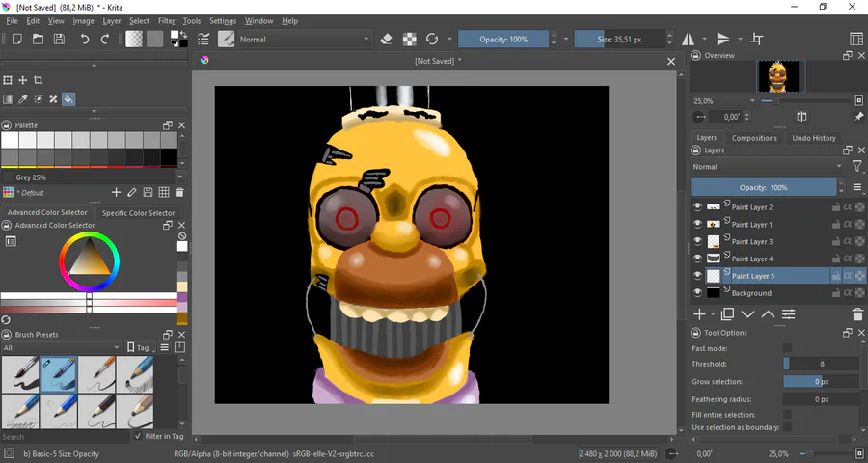Screen dimensions: 868x463
Task: Open an existing file icon
Action: click(x=38, y=40)
